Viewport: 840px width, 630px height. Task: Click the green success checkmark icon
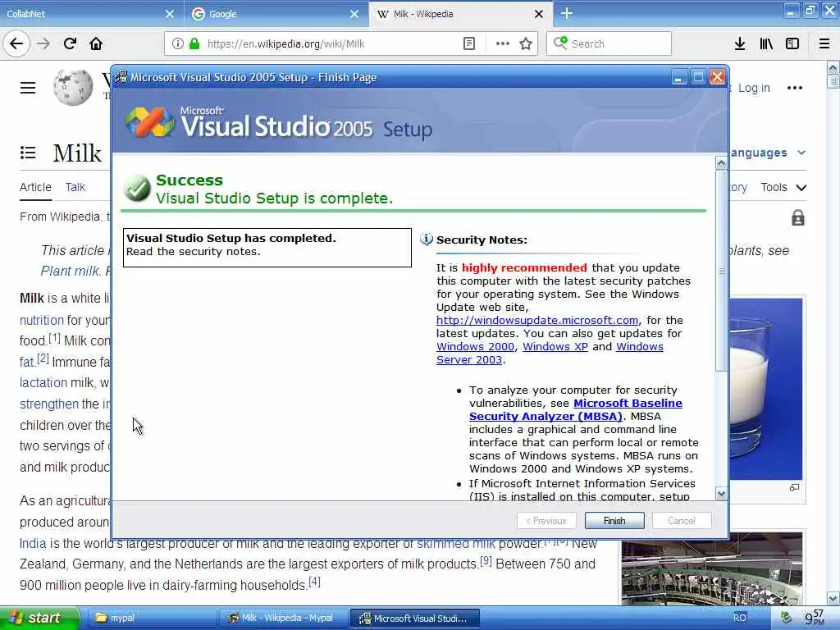point(137,188)
